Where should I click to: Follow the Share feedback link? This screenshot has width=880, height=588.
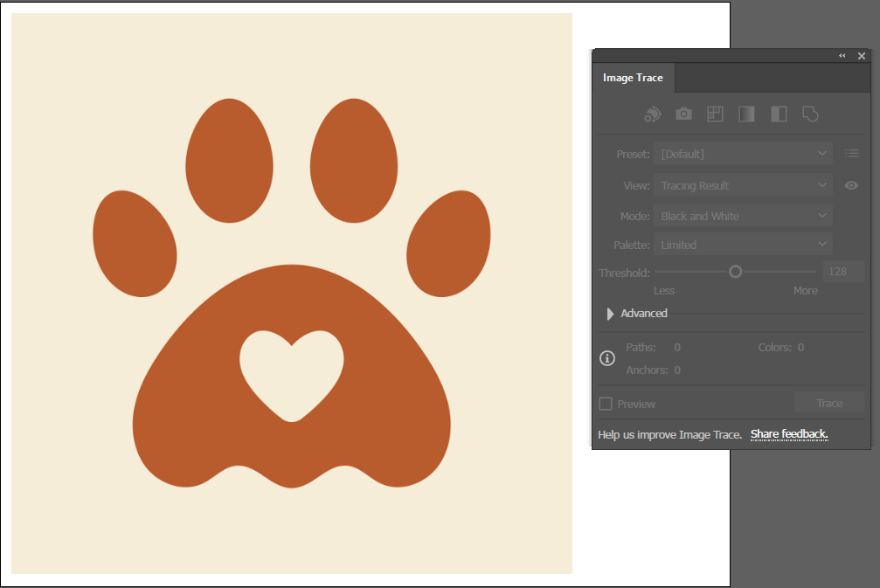(787, 434)
